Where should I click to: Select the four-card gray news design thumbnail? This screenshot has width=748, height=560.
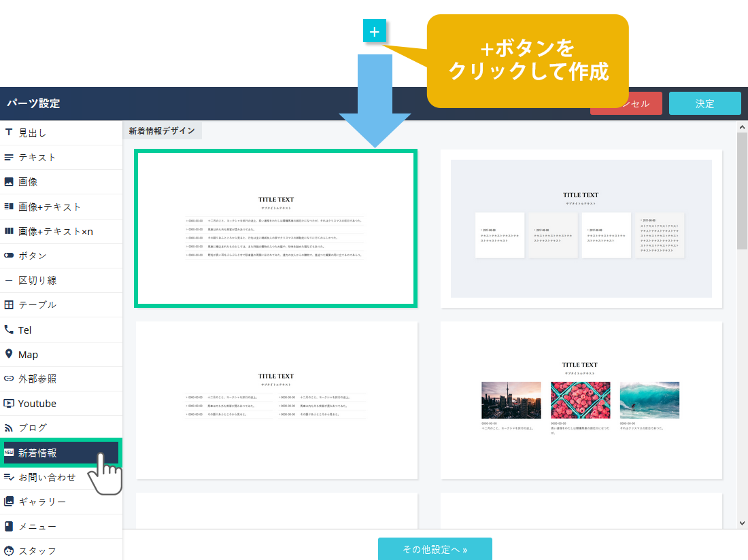point(581,229)
